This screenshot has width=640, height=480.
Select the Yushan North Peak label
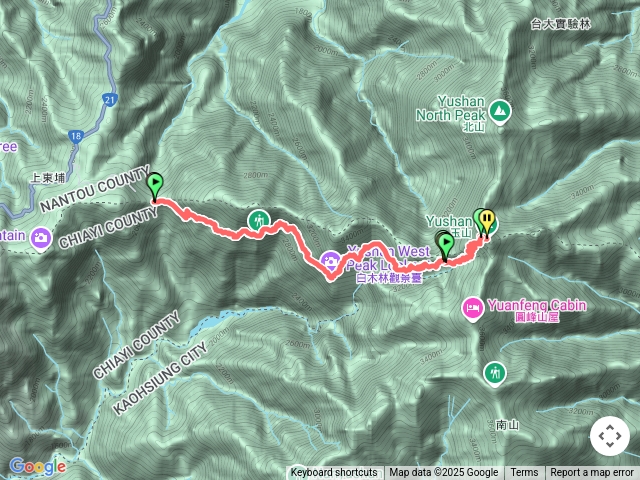click(x=451, y=109)
